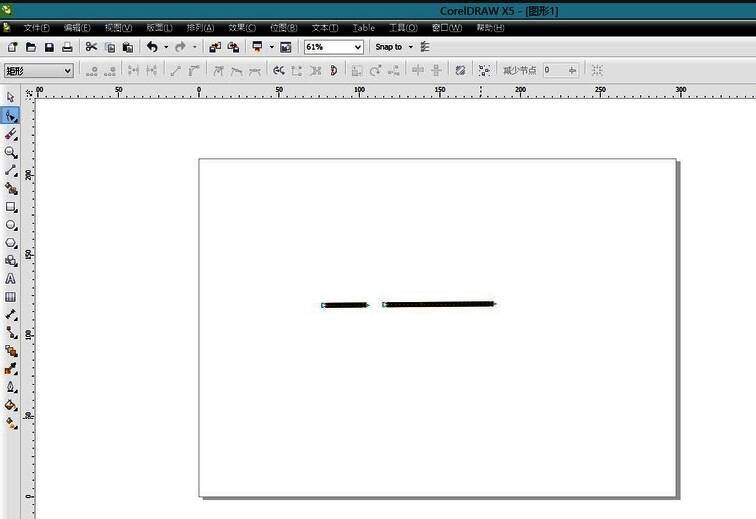Click the Print icon
756x519 pixels.
pyautogui.click(x=67, y=47)
